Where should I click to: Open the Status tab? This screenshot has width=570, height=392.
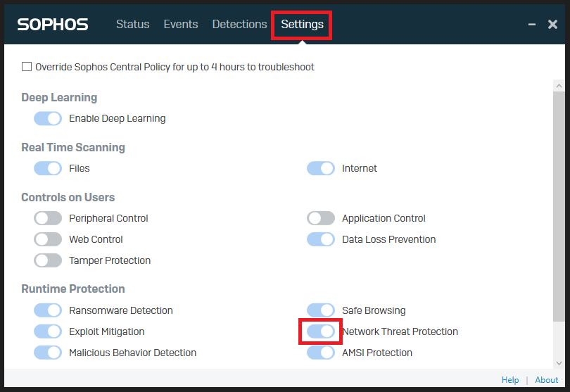click(132, 24)
